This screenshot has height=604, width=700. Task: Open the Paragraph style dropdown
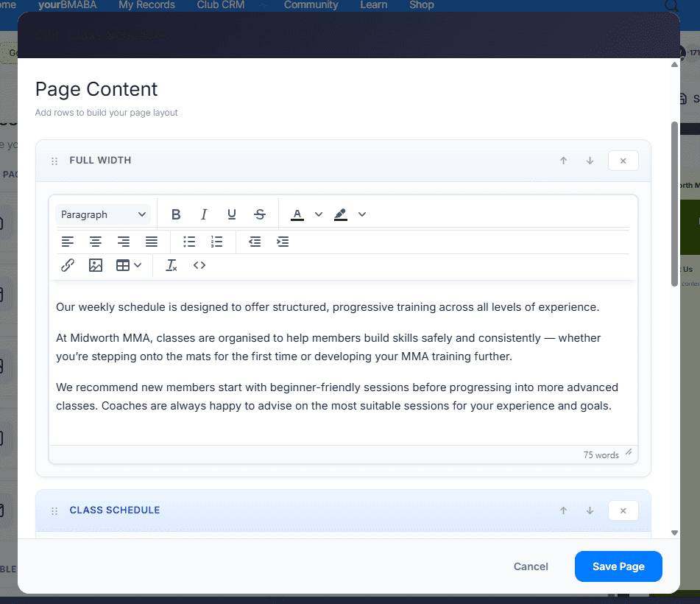pos(103,214)
